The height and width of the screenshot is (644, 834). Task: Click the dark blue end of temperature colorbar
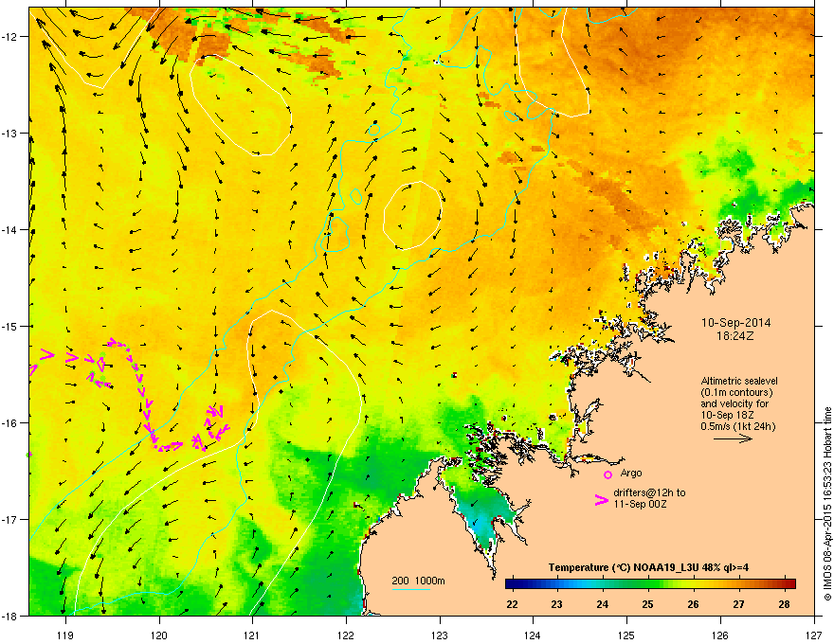512,583
